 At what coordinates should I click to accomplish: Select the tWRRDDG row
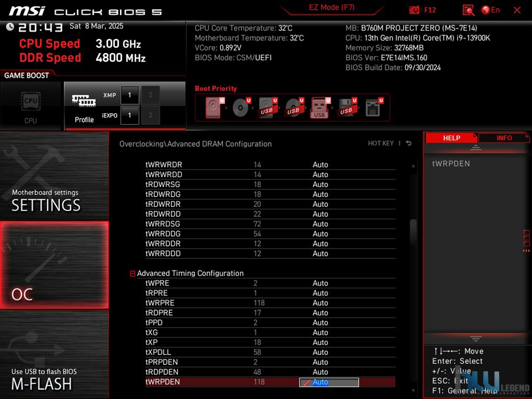270,234
